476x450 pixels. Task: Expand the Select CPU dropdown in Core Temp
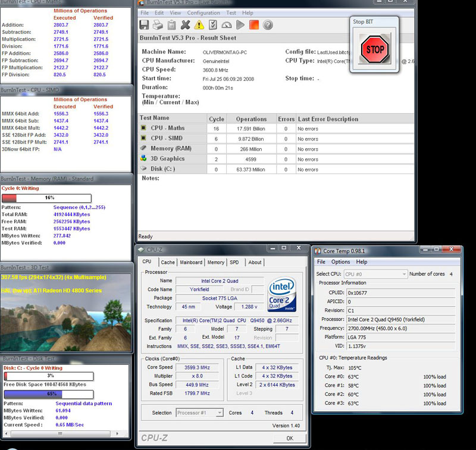tap(404, 274)
